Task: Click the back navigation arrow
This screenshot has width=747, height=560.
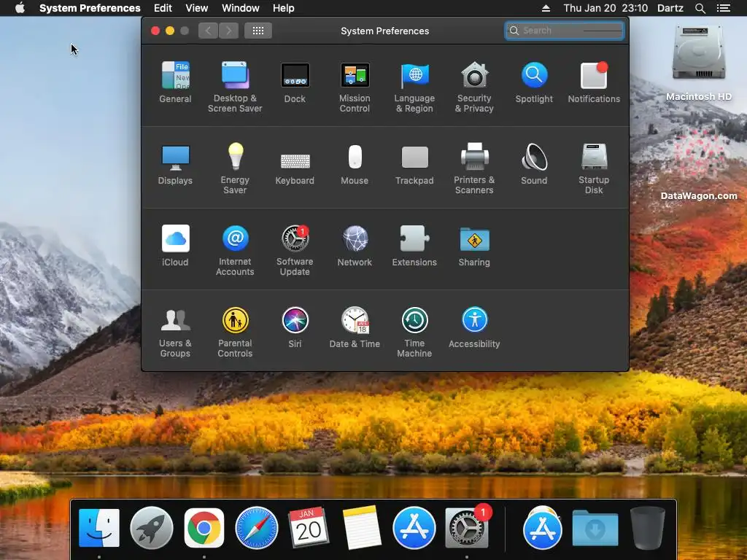Action: coord(208,31)
